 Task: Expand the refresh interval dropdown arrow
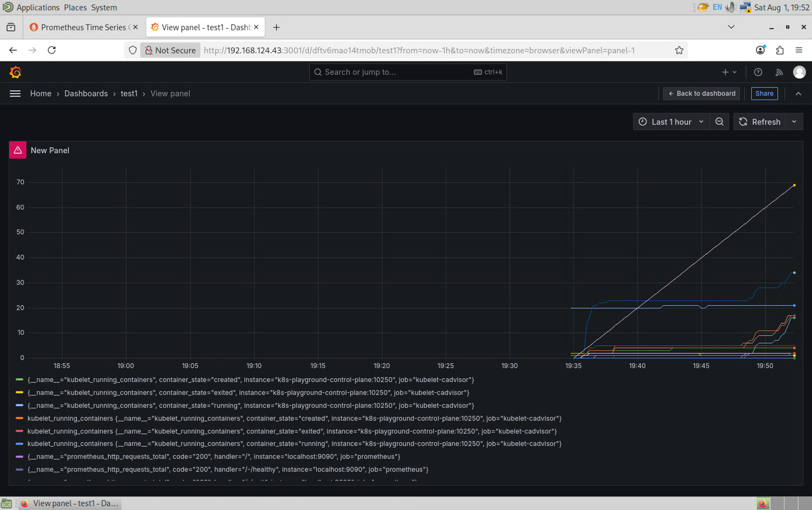794,122
